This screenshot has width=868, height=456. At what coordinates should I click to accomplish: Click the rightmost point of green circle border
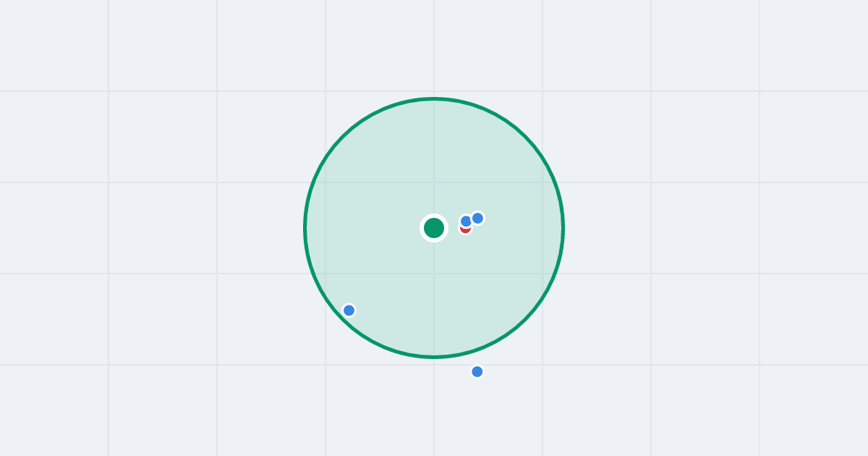[x=563, y=228]
